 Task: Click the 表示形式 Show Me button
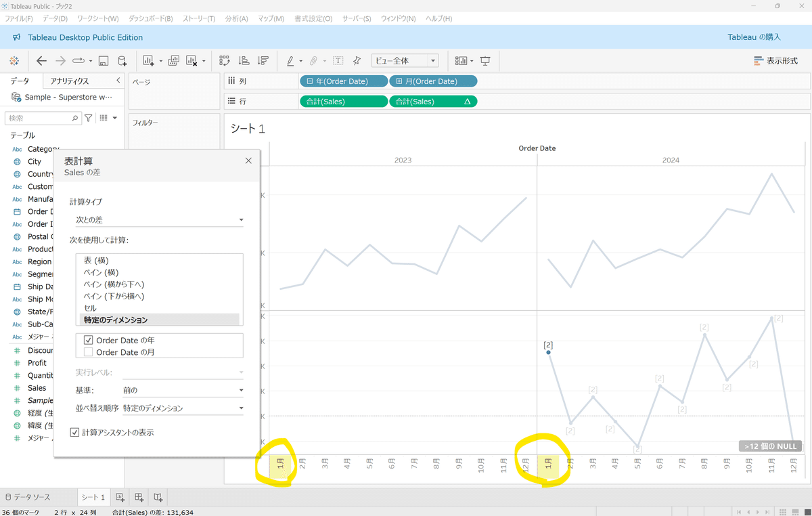pyautogui.click(x=775, y=61)
